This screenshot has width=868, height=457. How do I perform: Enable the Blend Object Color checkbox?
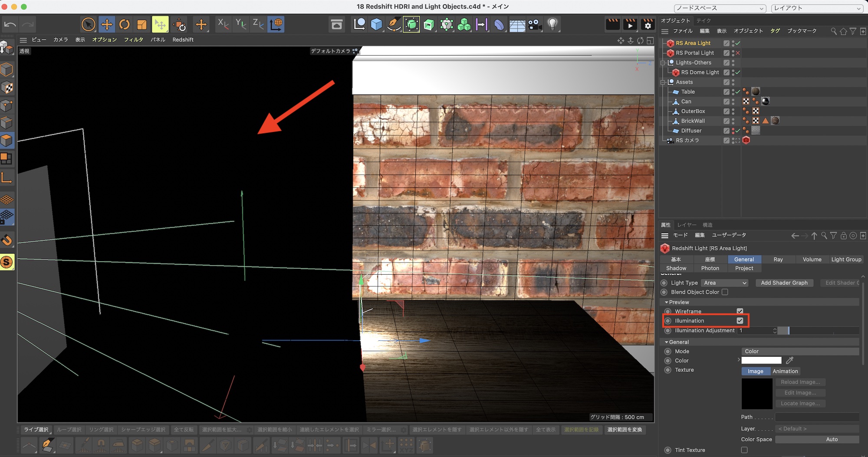coord(725,292)
